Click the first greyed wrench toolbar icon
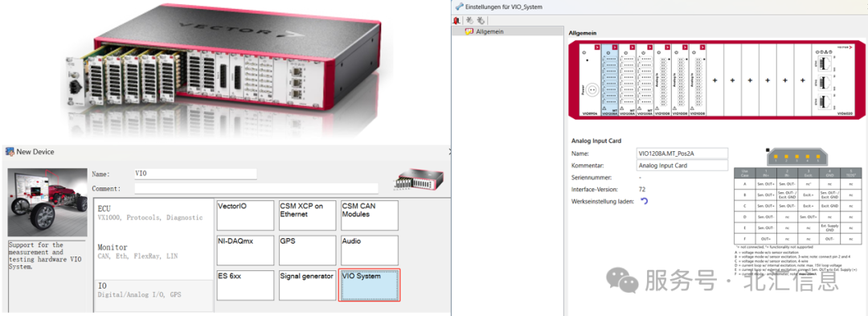Screen dimensions: 868x316 pos(469,20)
